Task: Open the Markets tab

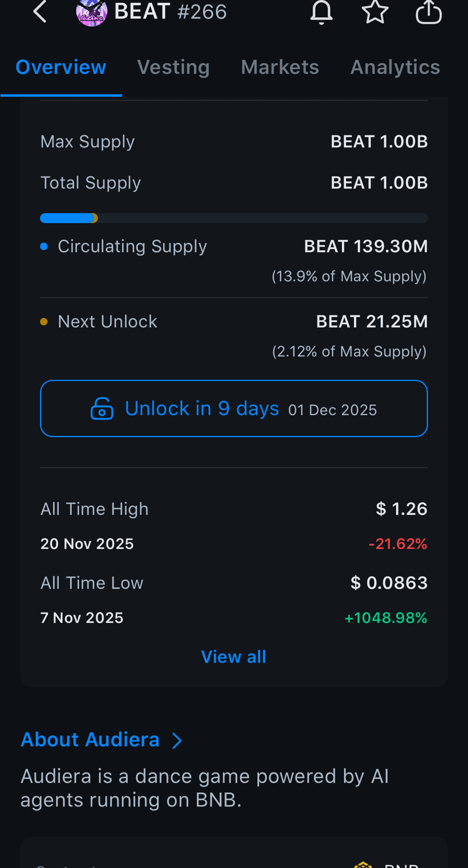Action: tap(280, 67)
